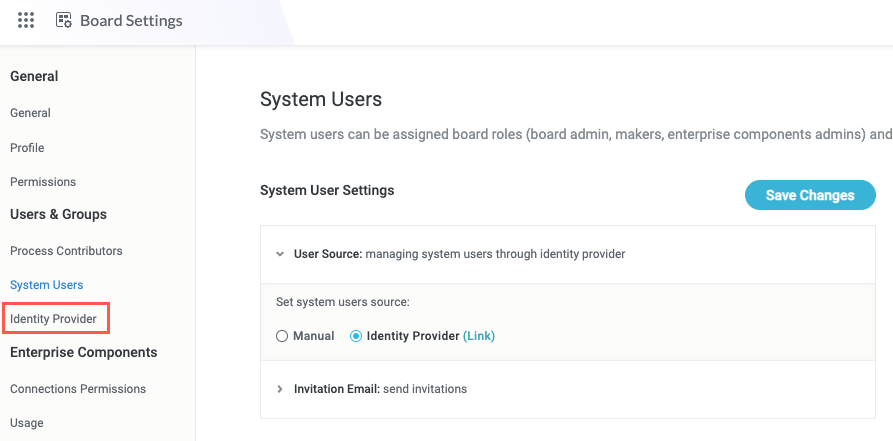Expand the Invitation Email section chevron

[x=280, y=389]
